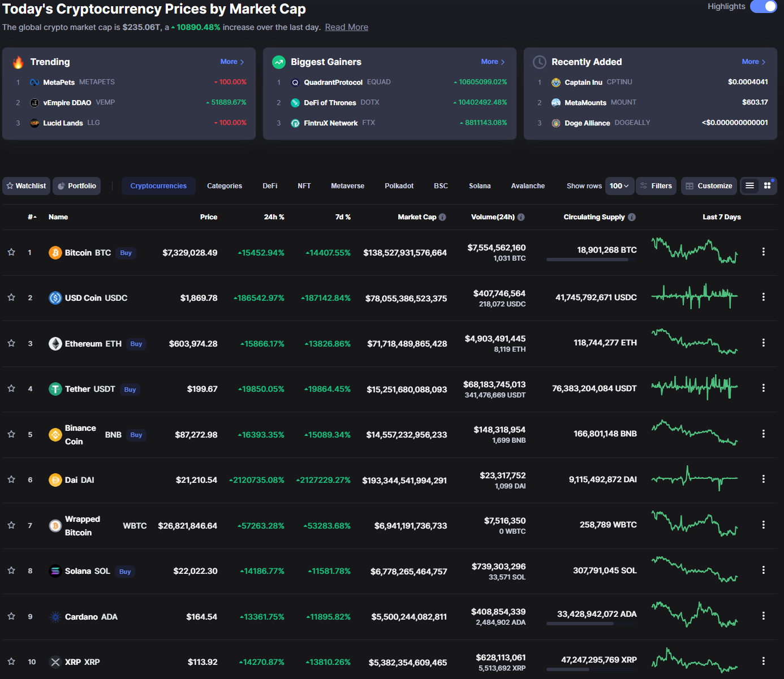Click the Cardano logo icon
Image resolution: width=784 pixels, height=679 pixels.
tap(55, 617)
